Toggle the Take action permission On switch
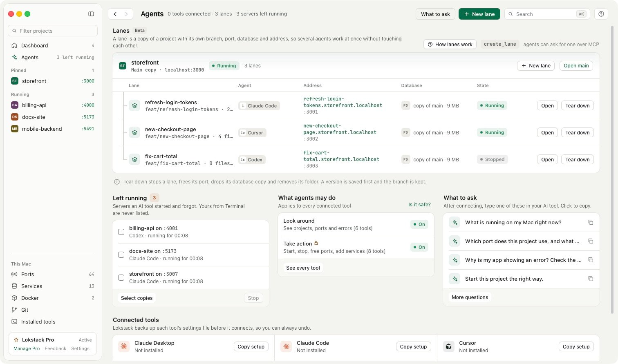 (419, 247)
